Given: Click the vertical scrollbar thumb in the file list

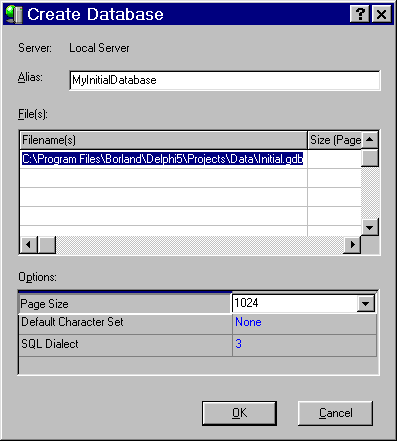Looking at the screenshot, I should click(x=370, y=157).
